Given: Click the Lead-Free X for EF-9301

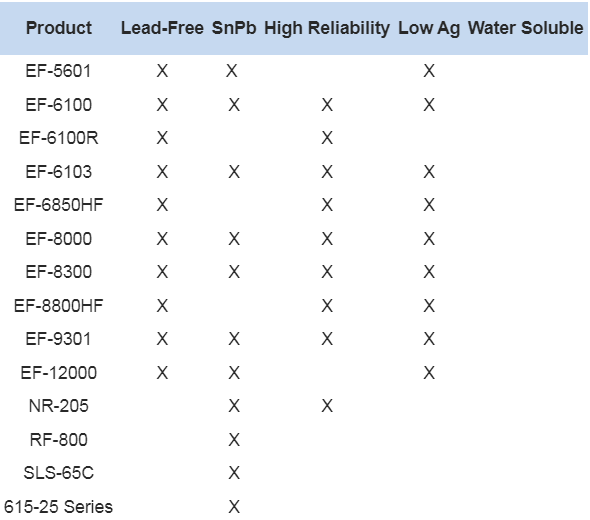Looking at the screenshot, I should point(162,339).
